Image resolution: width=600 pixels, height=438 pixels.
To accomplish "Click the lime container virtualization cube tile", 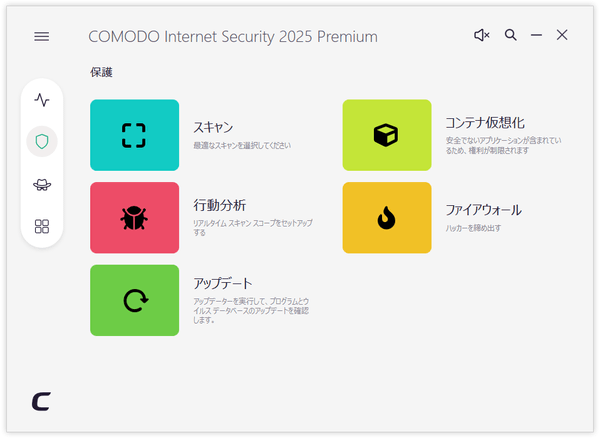I will [387, 135].
